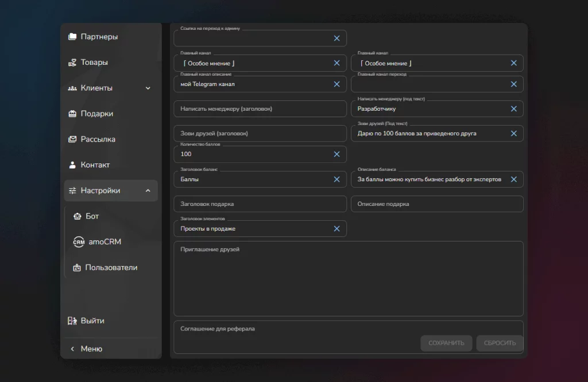Viewport: 588px width, 382px height.
Task: Open the Контакт section
Action: (111, 165)
